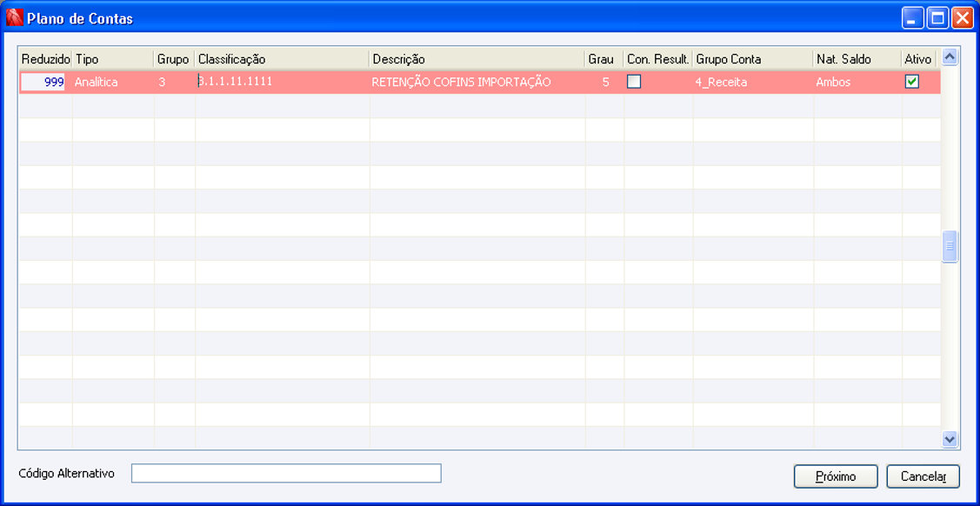The image size is (980, 506).
Task: Focus the Código Alternativo input field
Action: (286, 474)
